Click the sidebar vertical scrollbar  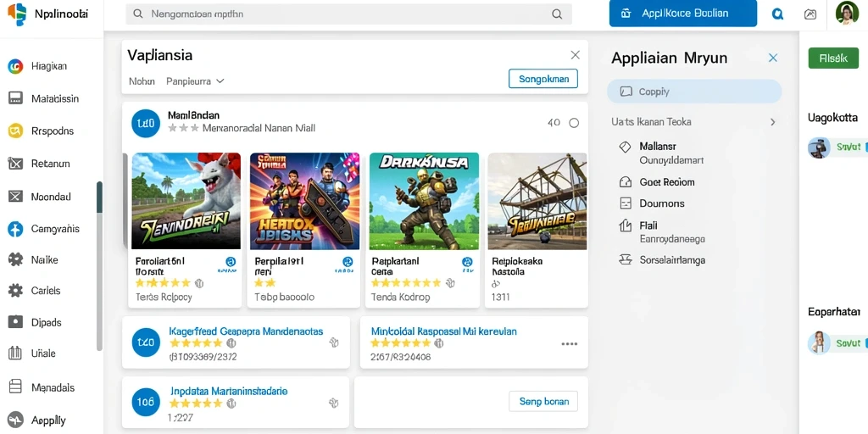point(99,265)
